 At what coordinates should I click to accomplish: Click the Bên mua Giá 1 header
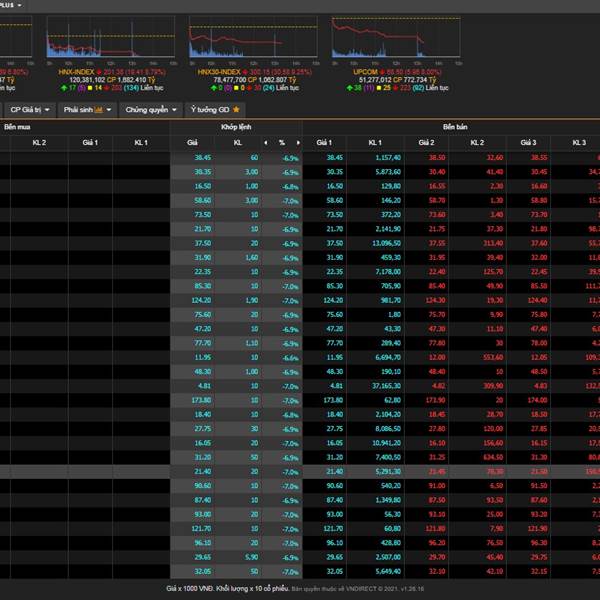90,143
